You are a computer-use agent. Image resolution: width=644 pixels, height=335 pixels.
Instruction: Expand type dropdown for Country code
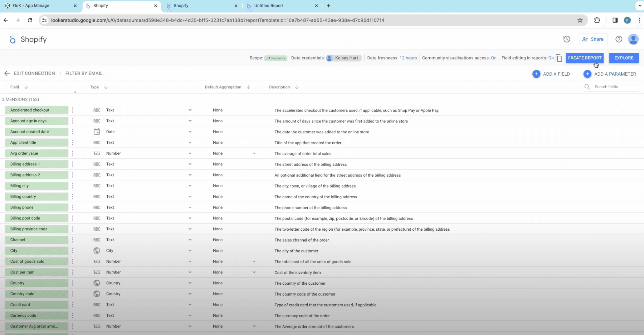tap(190, 294)
